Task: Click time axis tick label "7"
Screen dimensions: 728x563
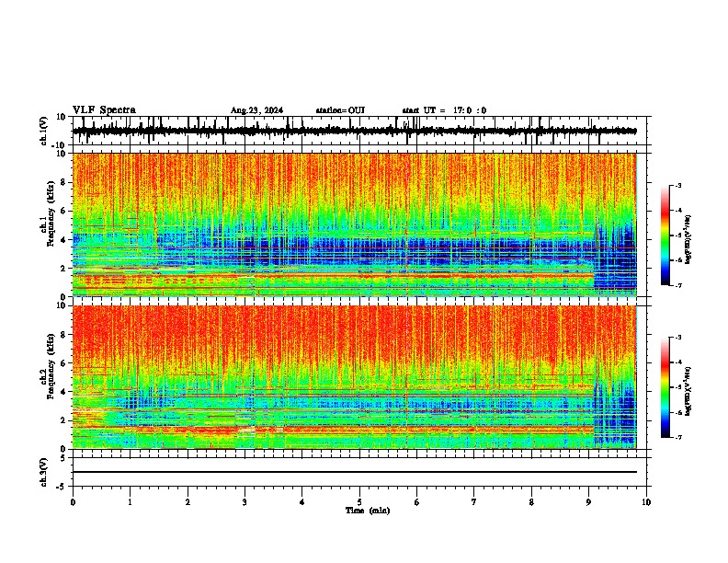Action: click(x=474, y=502)
